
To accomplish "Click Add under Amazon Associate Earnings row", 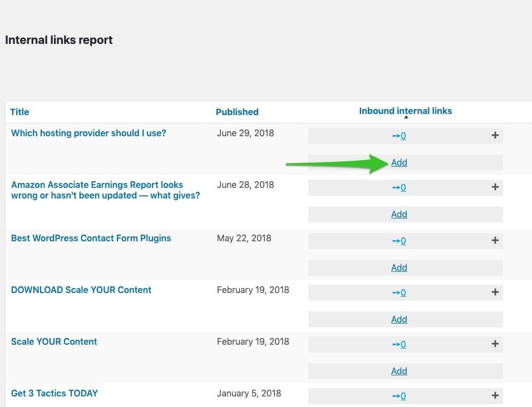I will [x=399, y=214].
